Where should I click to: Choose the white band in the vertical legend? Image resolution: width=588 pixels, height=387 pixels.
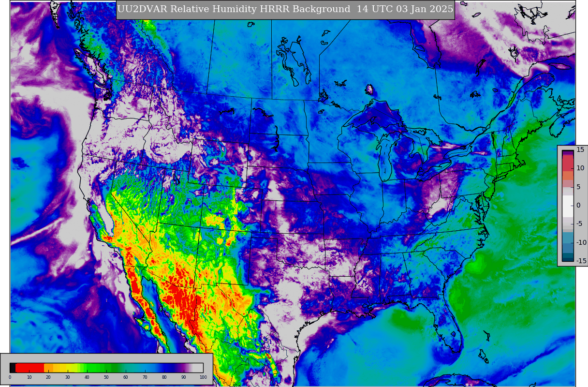point(568,206)
